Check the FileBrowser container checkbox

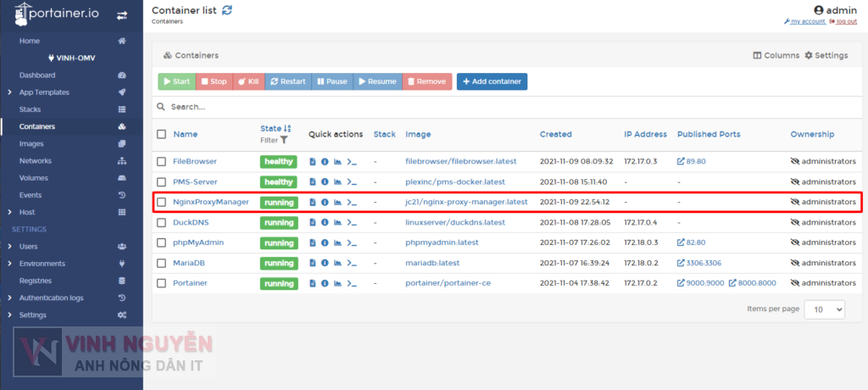162,162
